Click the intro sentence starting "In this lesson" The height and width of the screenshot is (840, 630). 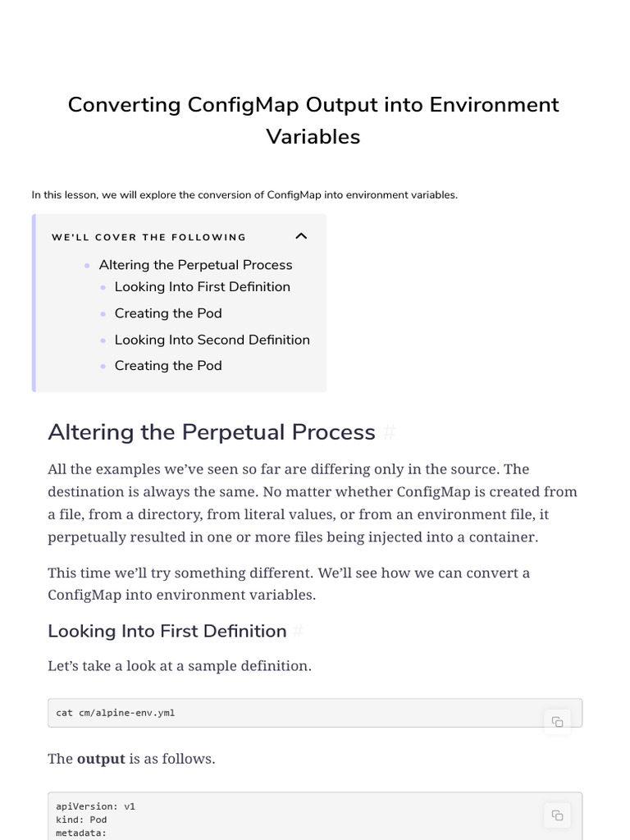[244, 195]
